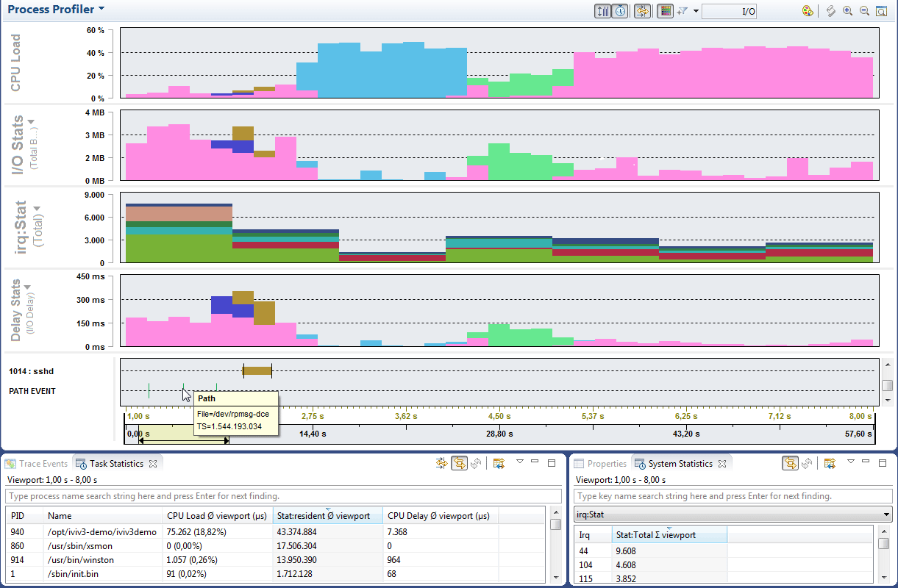Toggle the clock time mode button
Viewport: 898px width, 588px height.
click(x=620, y=11)
